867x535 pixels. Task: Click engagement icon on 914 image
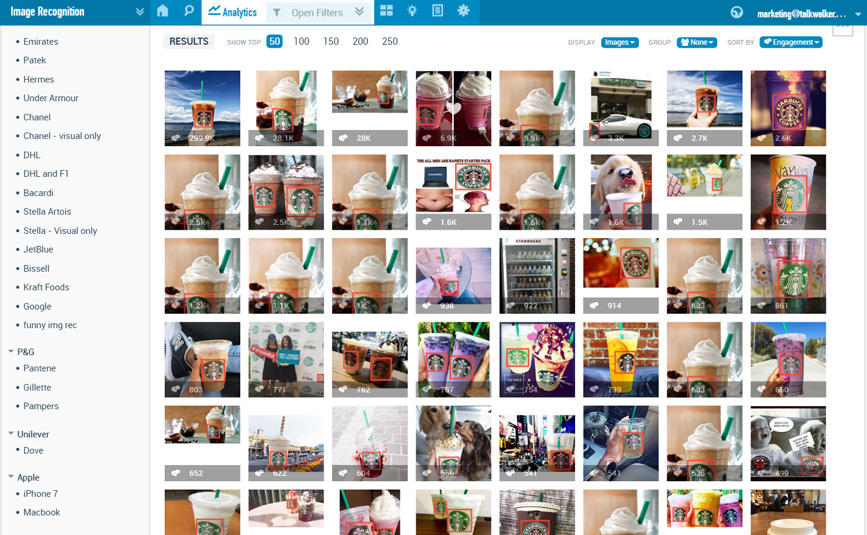click(594, 306)
